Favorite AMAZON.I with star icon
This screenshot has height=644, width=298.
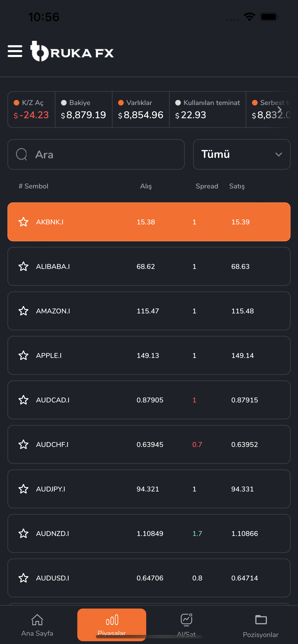click(x=23, y=311)
